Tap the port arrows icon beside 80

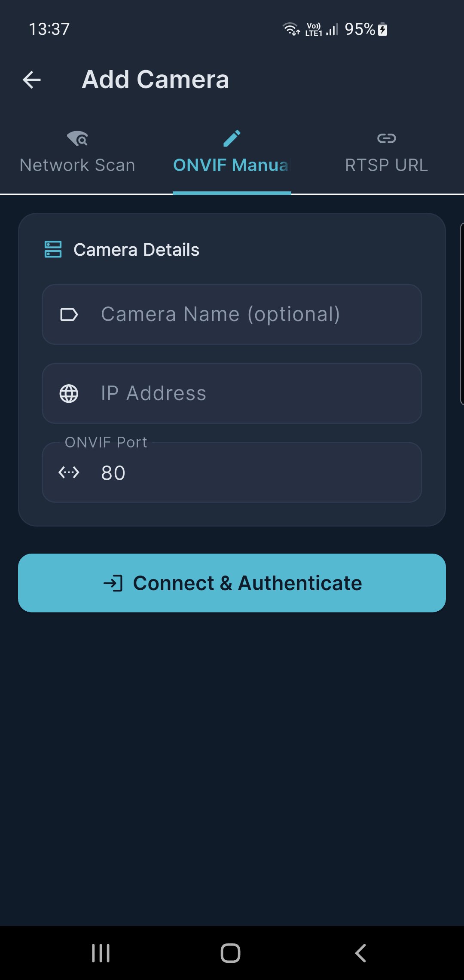pos(69,473)
